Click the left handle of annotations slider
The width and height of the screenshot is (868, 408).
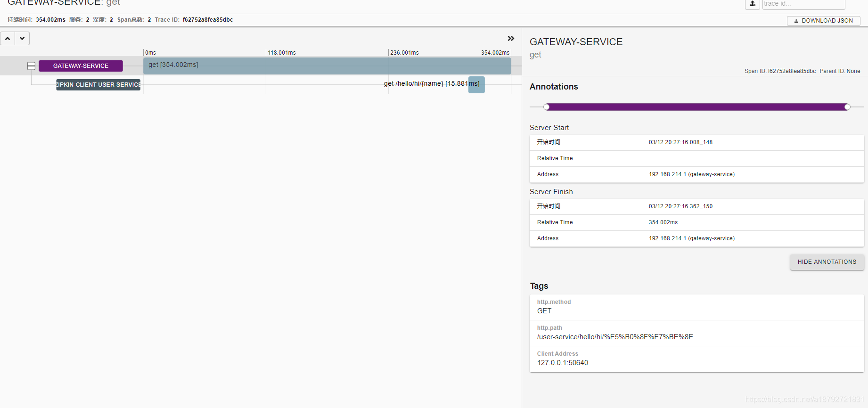(547, 107)
